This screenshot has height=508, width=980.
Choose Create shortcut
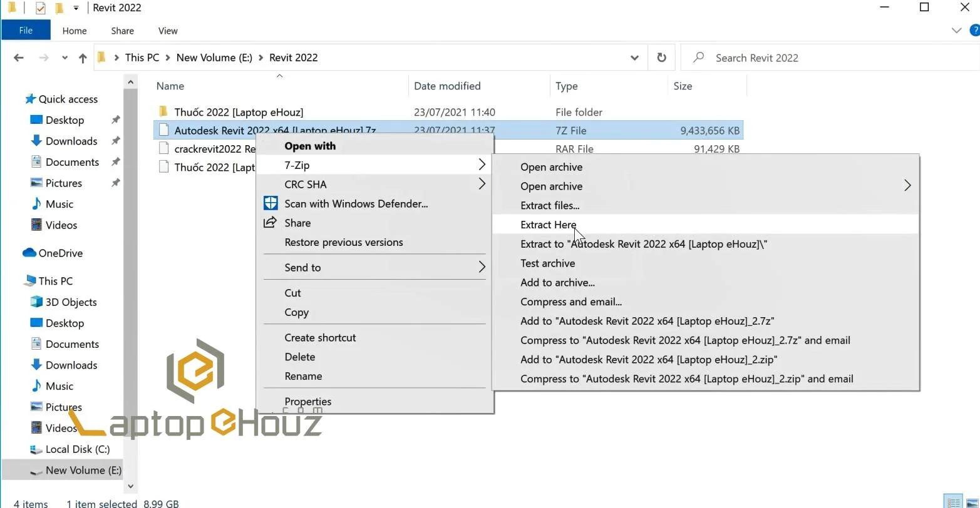tap(374, 337)
